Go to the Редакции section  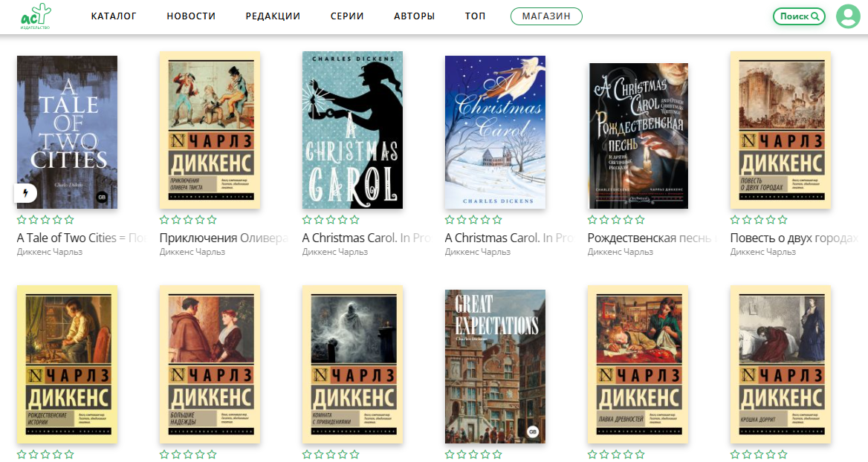[273, 16]
